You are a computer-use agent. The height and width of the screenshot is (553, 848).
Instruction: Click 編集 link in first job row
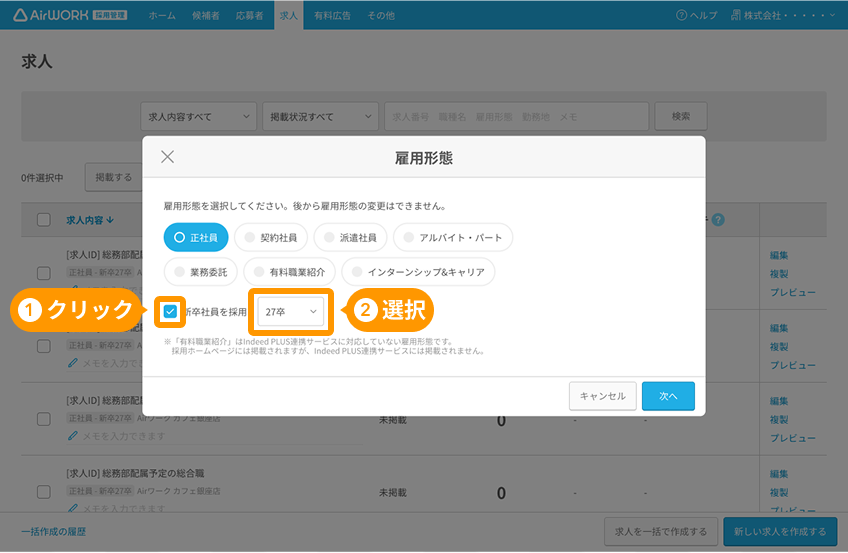point(779,255)
